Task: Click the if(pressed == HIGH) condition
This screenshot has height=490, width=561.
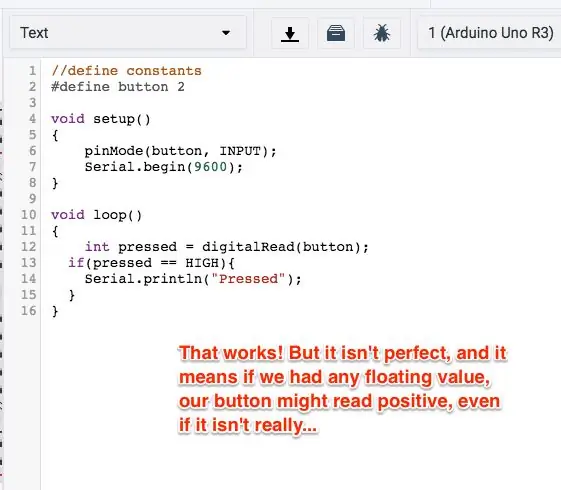Action: point(152,263)
